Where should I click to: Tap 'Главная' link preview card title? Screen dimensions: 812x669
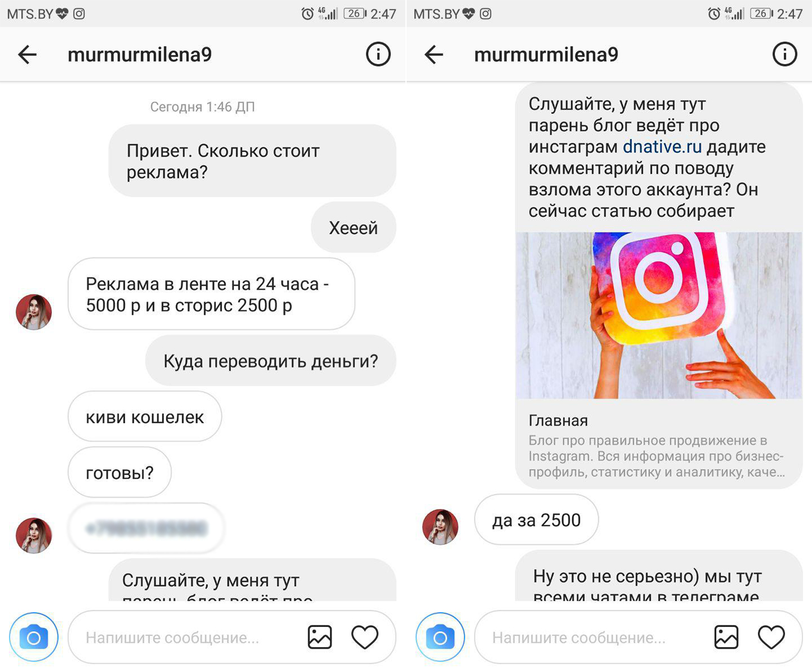[558, 420]
